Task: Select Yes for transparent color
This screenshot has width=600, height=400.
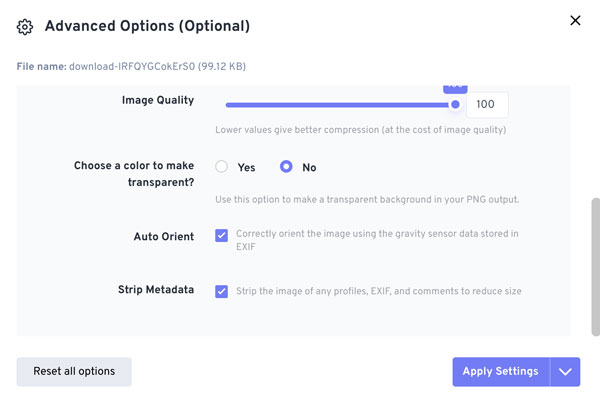Action: [x=222, y=167]
